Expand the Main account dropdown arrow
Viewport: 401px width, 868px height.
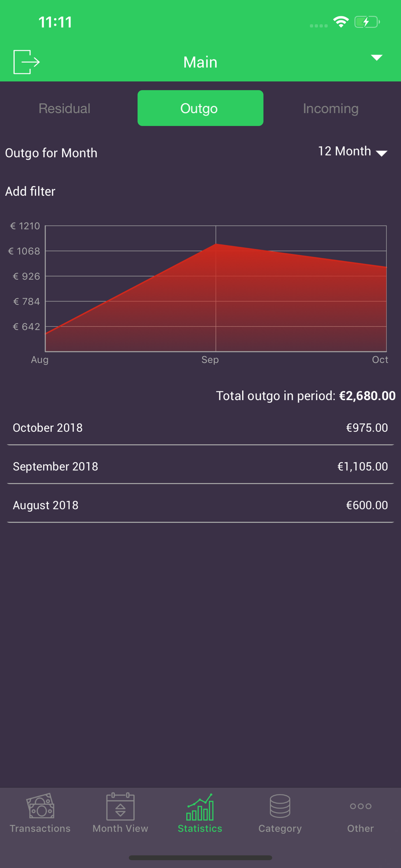[x=376, y=58]
